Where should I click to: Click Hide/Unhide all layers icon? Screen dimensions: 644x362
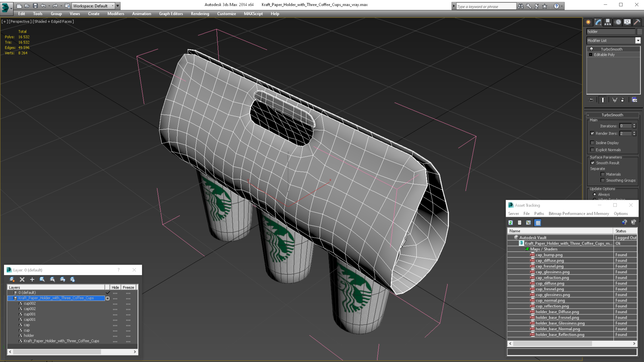point(63,279)
